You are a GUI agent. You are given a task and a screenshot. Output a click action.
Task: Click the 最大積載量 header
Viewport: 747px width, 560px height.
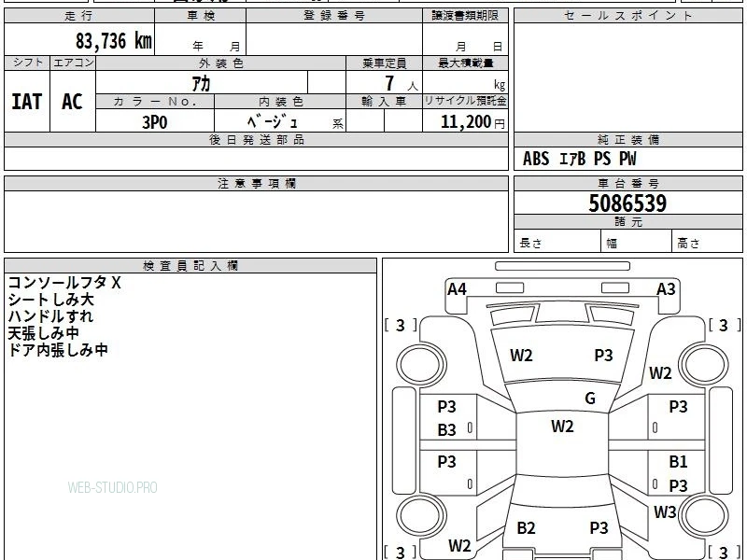coord(465,63)
